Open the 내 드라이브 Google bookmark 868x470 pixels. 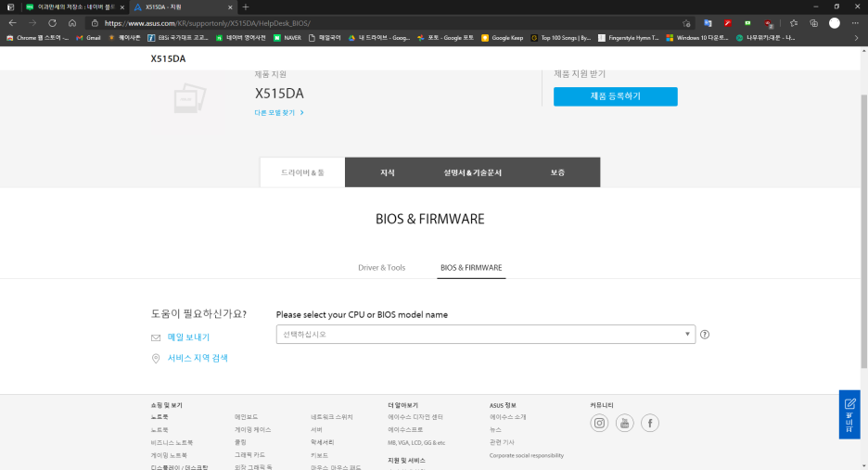coord(379,38)
